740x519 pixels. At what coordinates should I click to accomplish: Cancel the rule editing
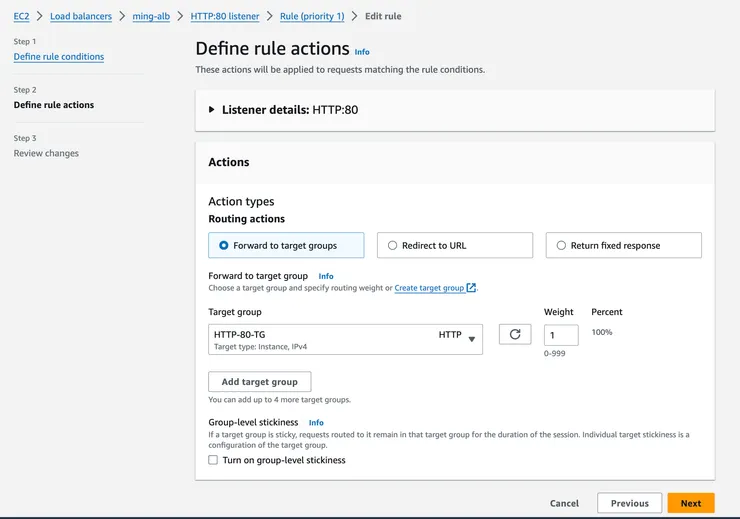pos(564,503)
